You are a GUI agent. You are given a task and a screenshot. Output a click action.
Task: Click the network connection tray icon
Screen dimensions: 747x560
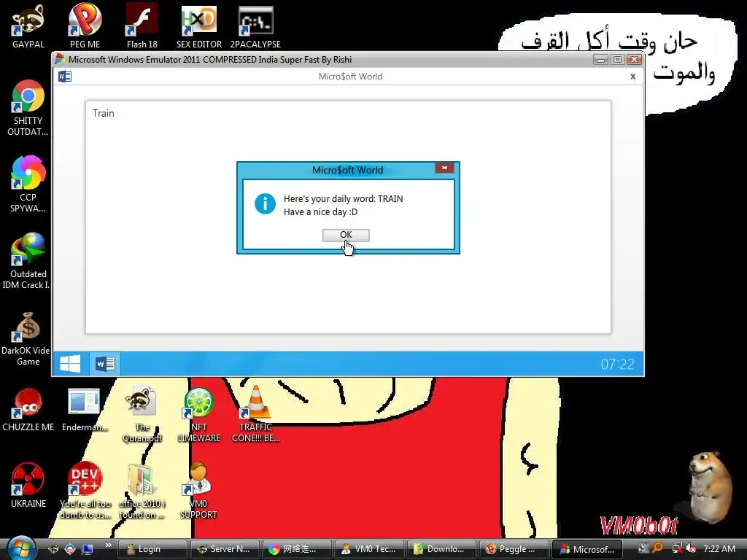[677, 548]
